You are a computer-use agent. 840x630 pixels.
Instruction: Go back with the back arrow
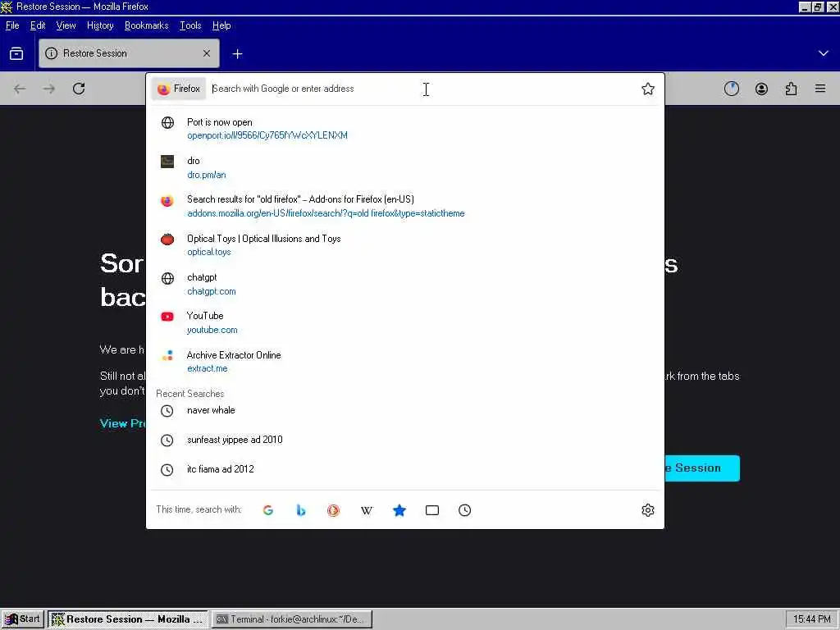(20, 89)
